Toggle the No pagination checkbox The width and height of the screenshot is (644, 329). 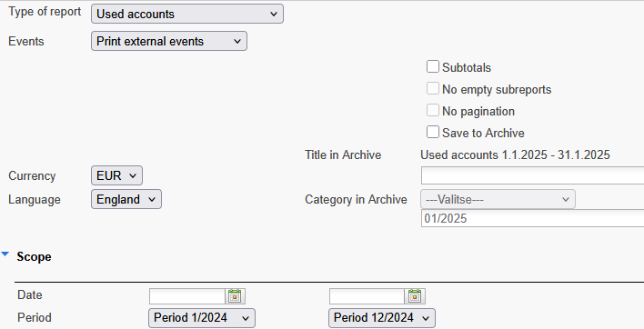coord(432,110)
